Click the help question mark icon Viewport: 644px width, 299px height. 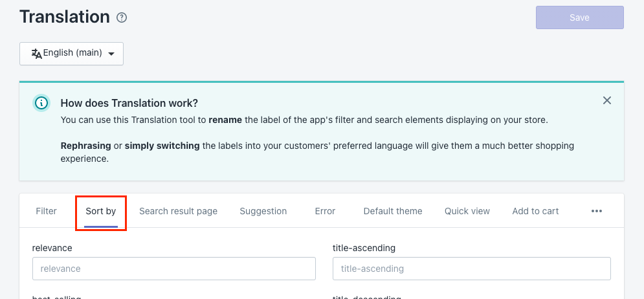click(x=122, y=17)
